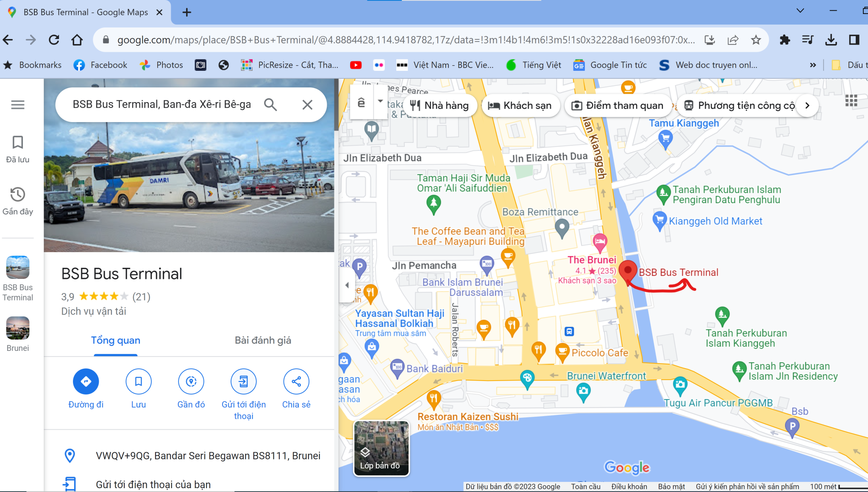Open the BSB Bus Terminal photo
The height and width of the screenshot is (492, 868).
(189, 186)
